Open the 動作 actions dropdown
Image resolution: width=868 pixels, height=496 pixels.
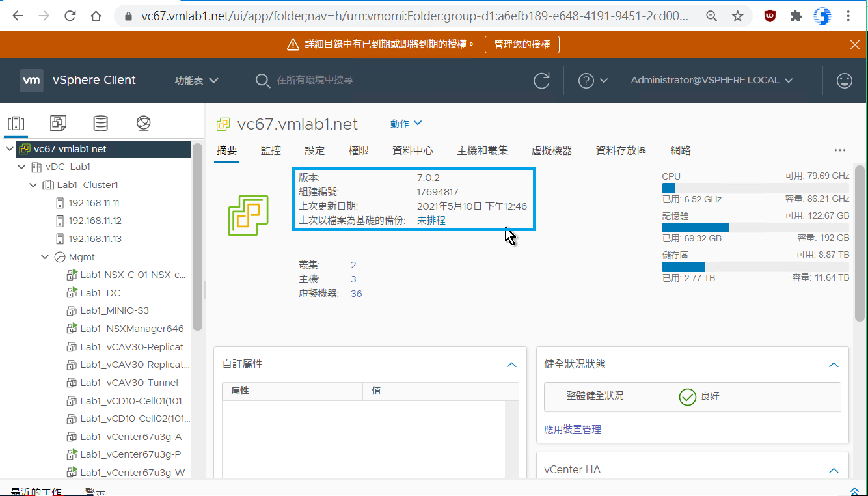coord(406,123)
